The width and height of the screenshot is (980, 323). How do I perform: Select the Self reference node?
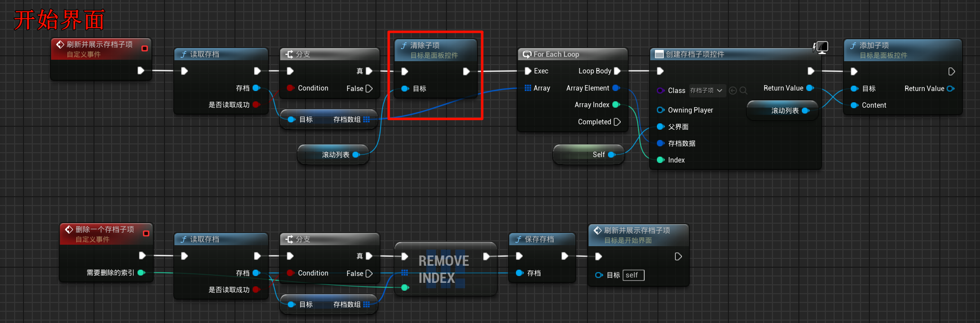[587, 155]
